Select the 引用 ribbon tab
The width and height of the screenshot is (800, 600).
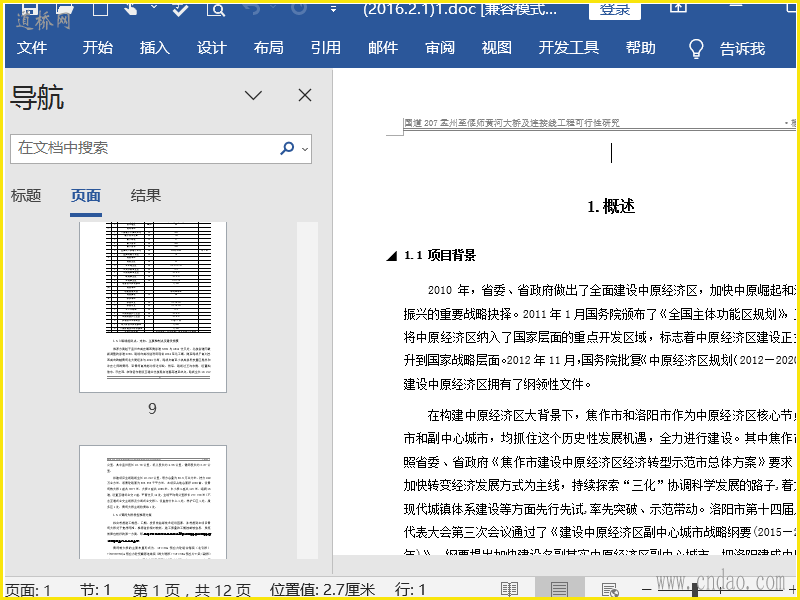click(326, 48)
